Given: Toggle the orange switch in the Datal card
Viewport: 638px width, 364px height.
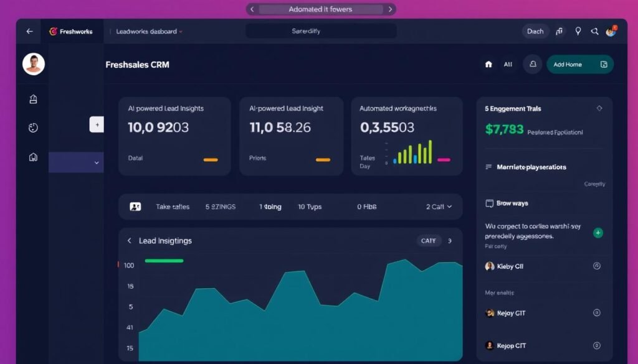Looking at the screenshot, I should (211, 159).
